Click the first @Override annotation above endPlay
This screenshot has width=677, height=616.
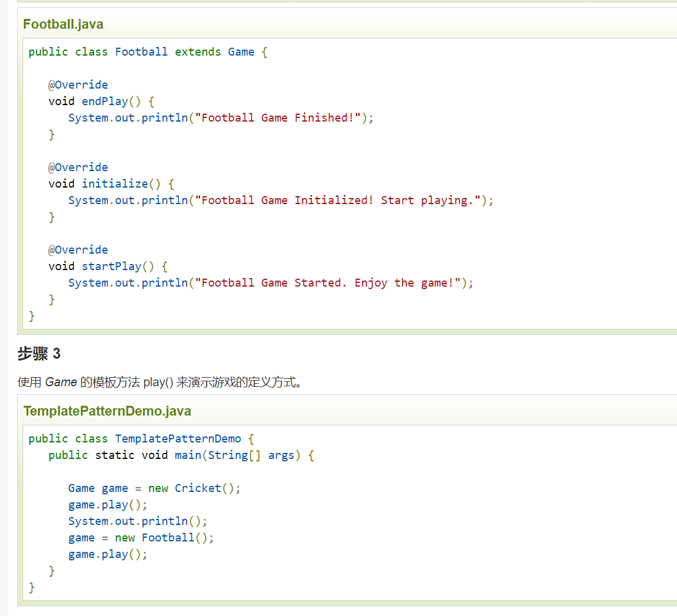click(78, 85)
